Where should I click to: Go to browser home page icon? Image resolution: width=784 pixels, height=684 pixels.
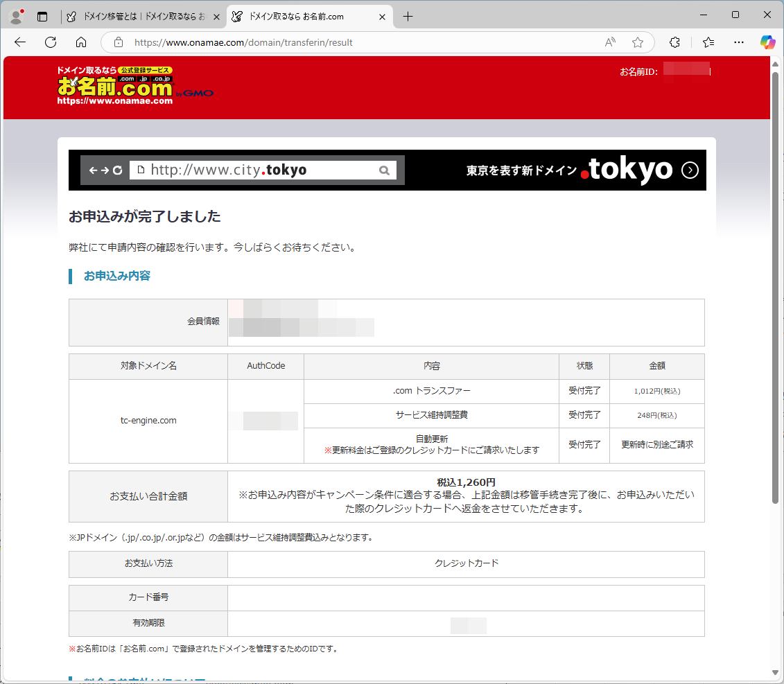coord(81,42)
